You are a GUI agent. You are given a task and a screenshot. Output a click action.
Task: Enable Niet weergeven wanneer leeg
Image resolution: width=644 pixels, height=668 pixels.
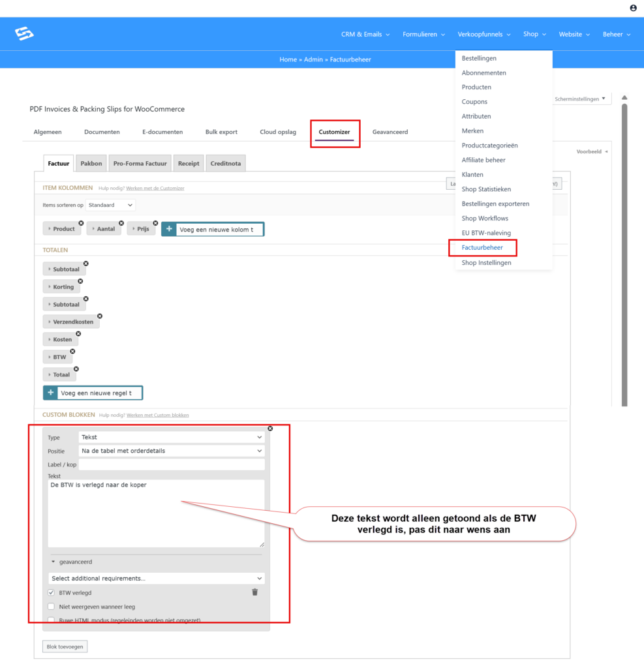click(x=52, y=607)
